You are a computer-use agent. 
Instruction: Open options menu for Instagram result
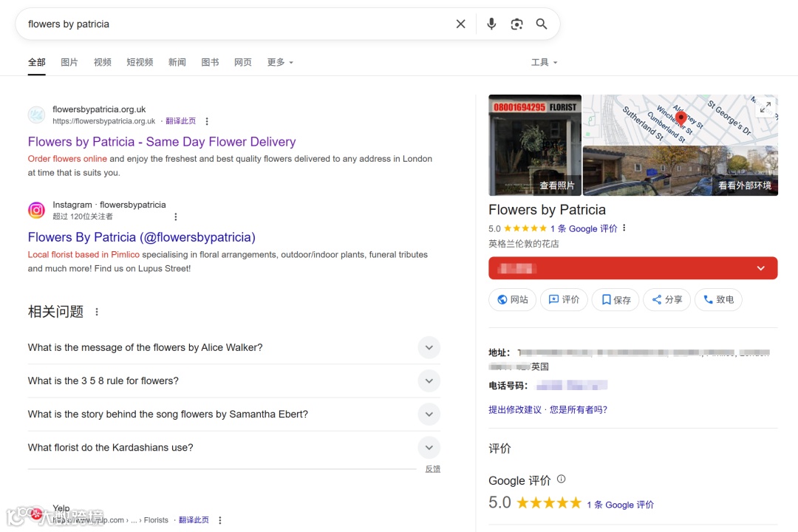point(176,217)
